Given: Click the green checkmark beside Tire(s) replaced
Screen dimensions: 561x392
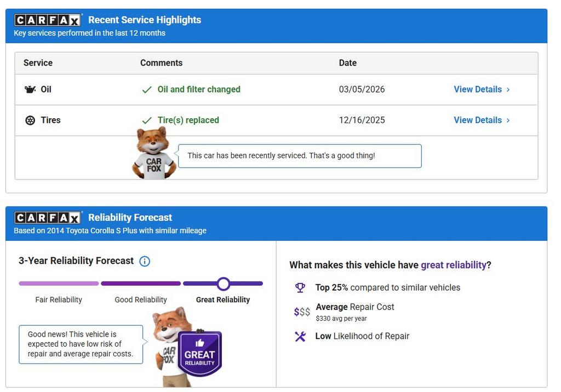Looking at the screenshot, I should tap(147, 120).
